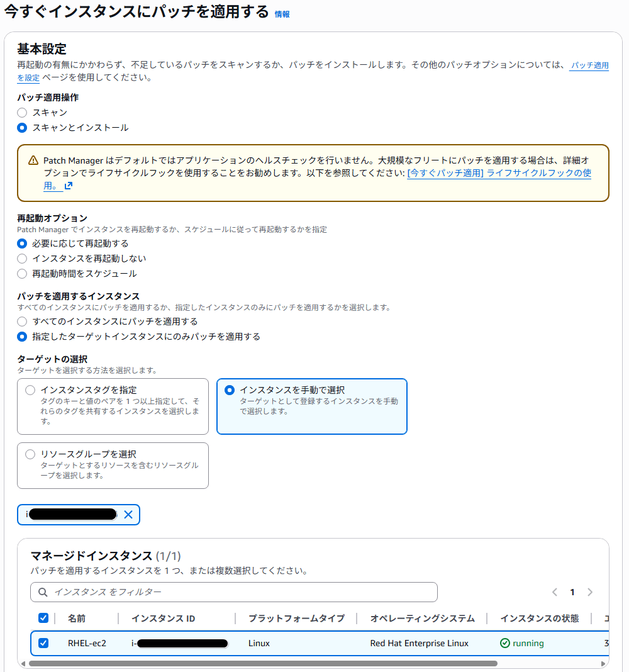
Task: Choose the インスタンスタグを指定 target tile
Action: point(113,406)
